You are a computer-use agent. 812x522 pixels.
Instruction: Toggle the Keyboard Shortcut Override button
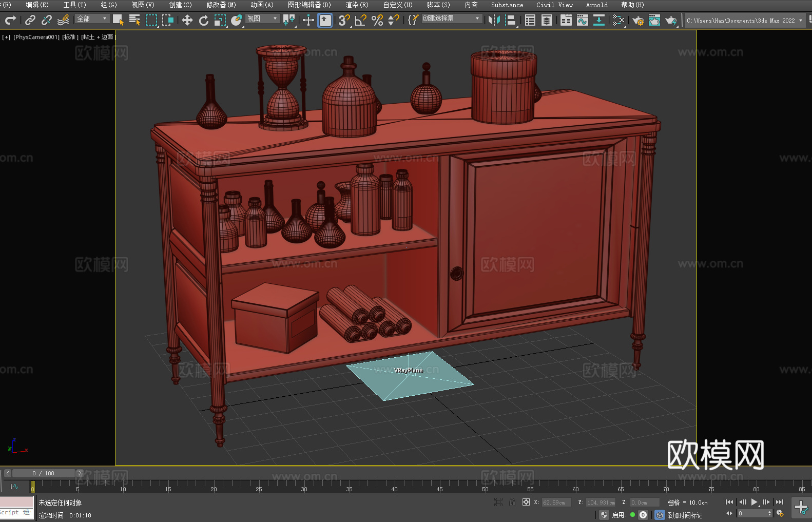point(325,20)
